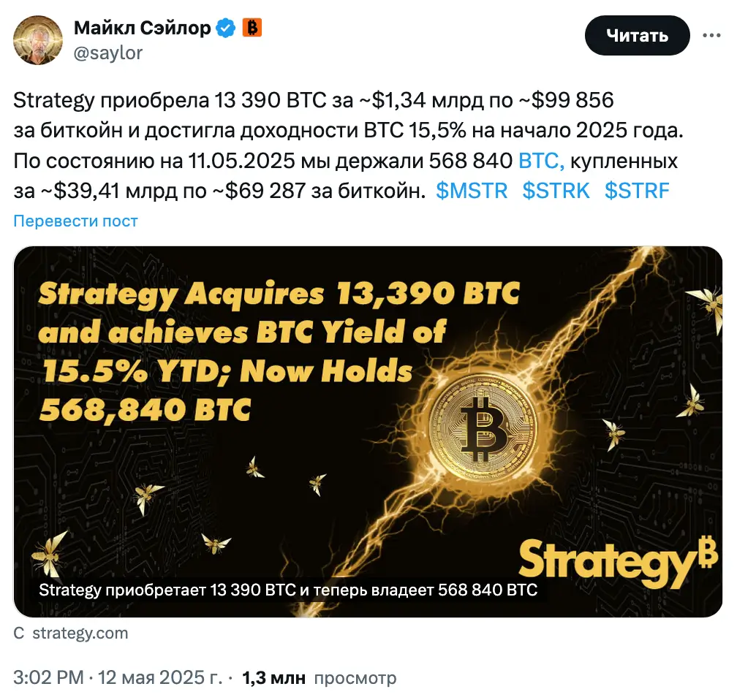737x700 pixels.
Task: Click the blue verified checkmark badge
Action: 227,28
